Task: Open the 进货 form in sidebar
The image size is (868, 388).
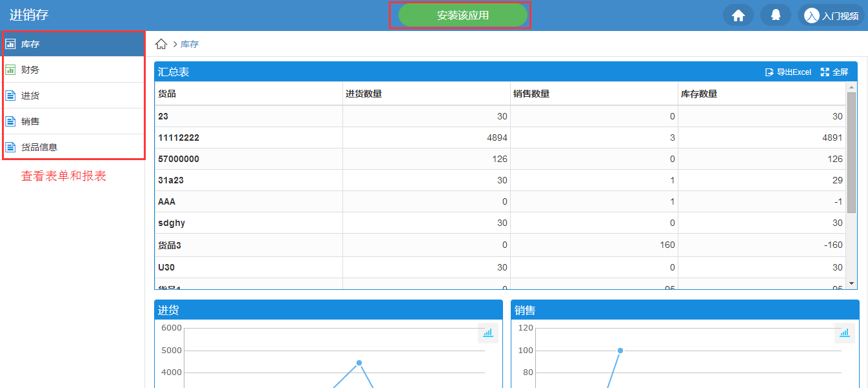Action: coord(30,96)
